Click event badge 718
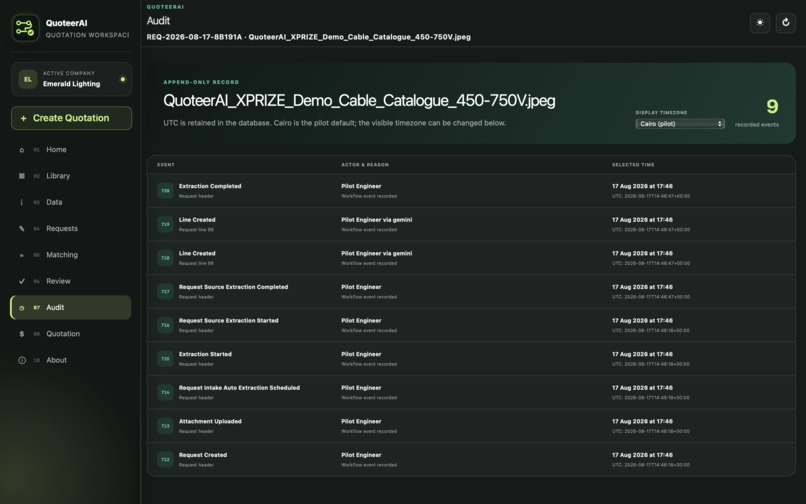The image size is (806, 504). click(165, 258)
